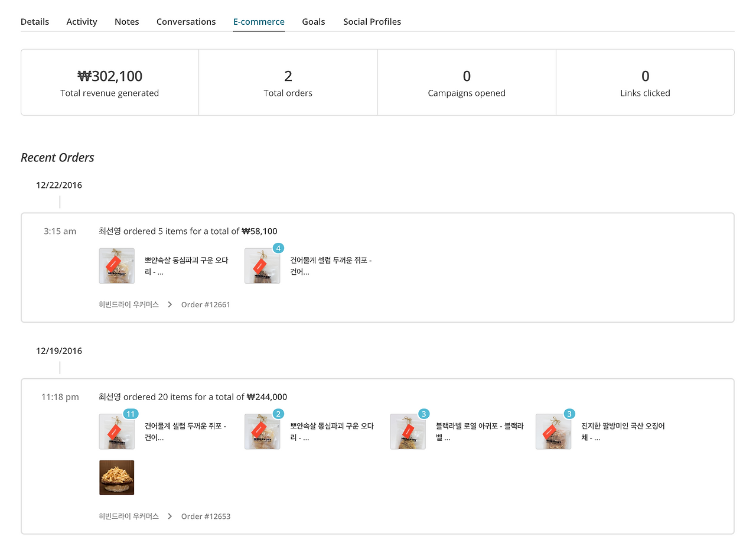The width and height of the screenshot is (756, 549).
Task: Go to the Conversations tab
Action: pyautogui.click(x=186, y=22)
